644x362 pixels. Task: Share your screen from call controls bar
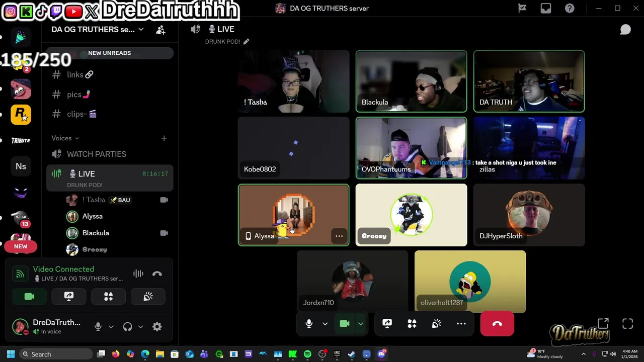(387, 324)
